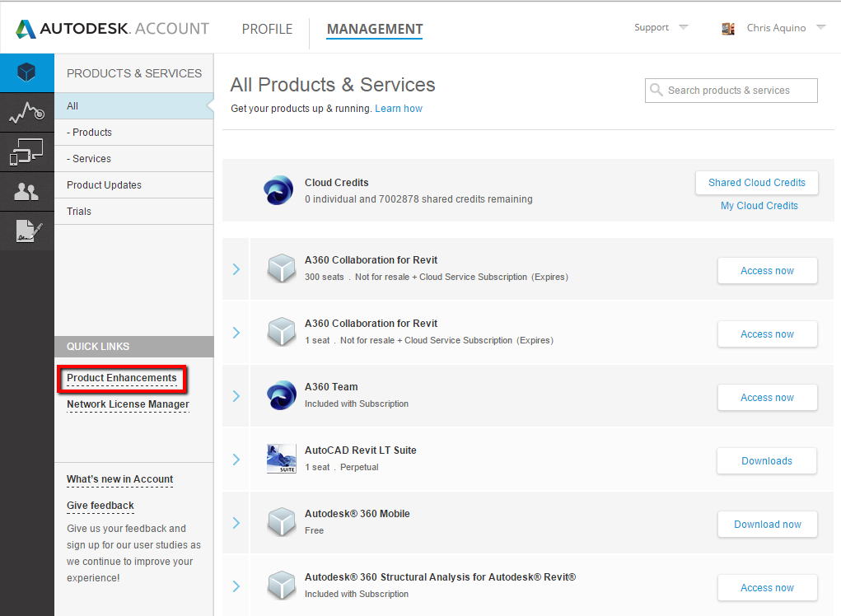Click cube icon of 1 seat A360 Collaboration
This screenshot has height=616, width=841.
[x=282, y=331]
